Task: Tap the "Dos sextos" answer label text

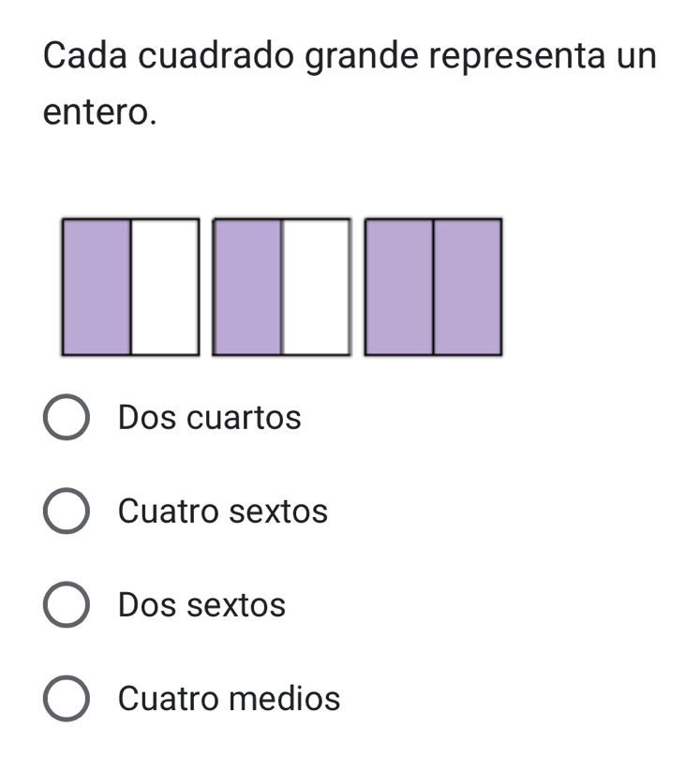Action: point(201,605)
